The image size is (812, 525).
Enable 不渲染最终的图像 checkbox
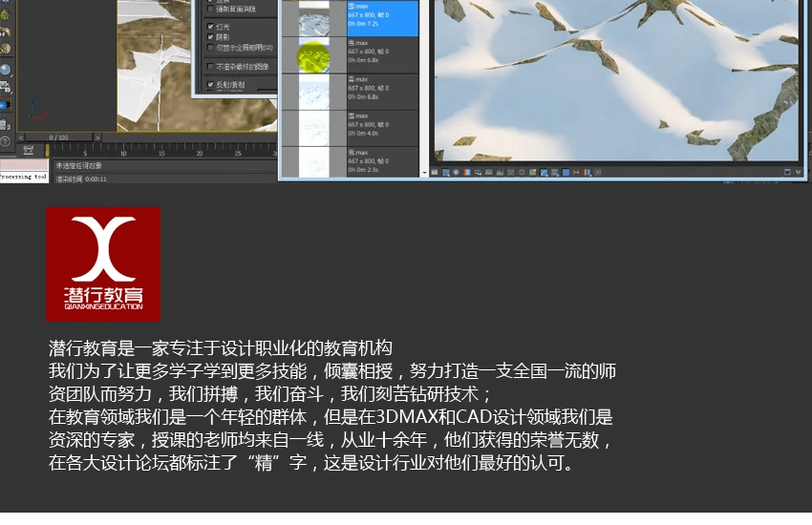click(210, 66)
